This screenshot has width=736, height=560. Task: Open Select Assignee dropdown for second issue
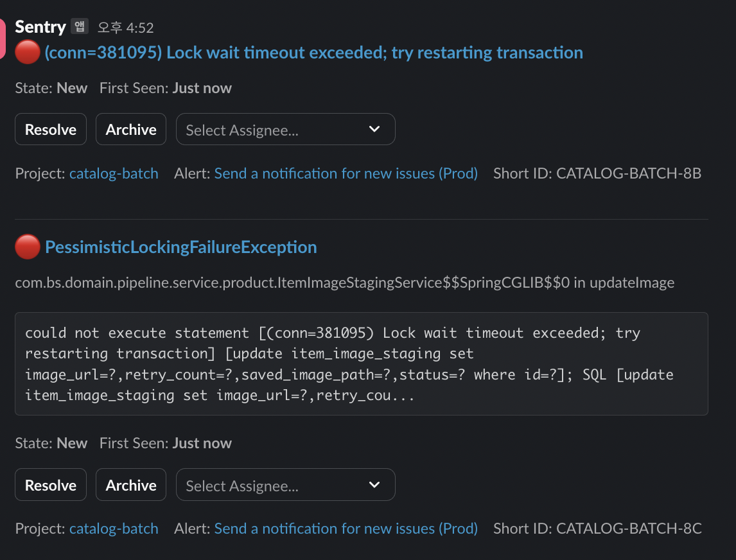[285, 484]
